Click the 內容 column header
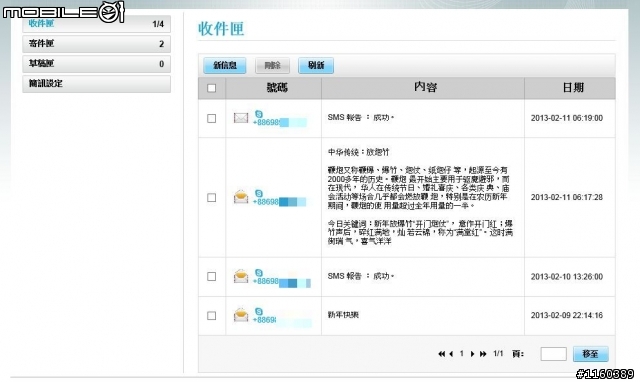Viewport: 640px width, 382px height. (425, 87)
